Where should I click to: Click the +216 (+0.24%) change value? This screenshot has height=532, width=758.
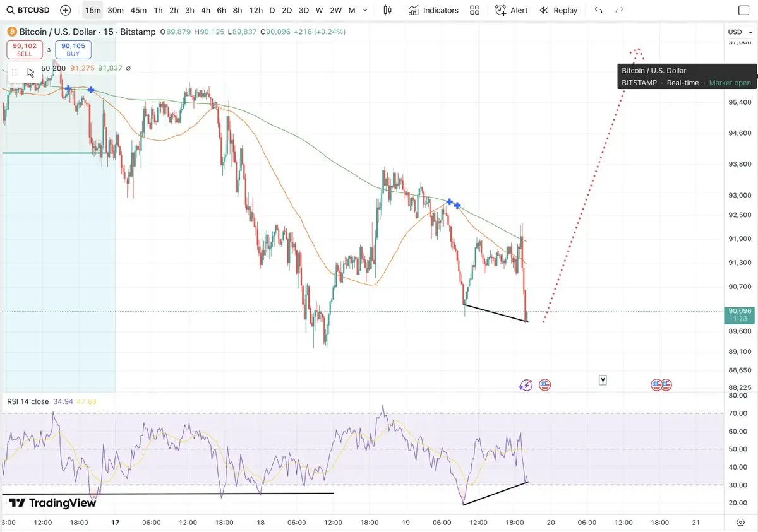point(319,32)
